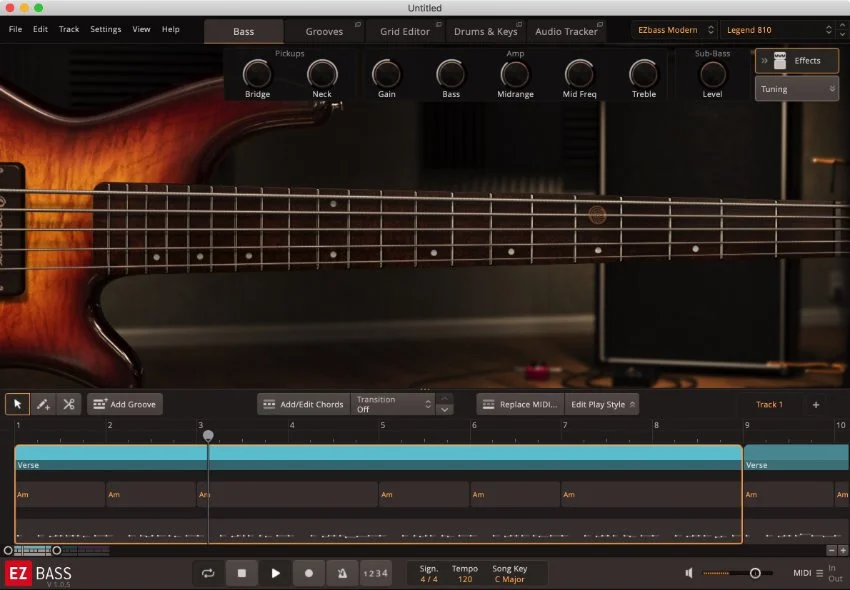Open the Effects panel
The image size is (850, 590).
pyautogui.click(x=797, y=61)
